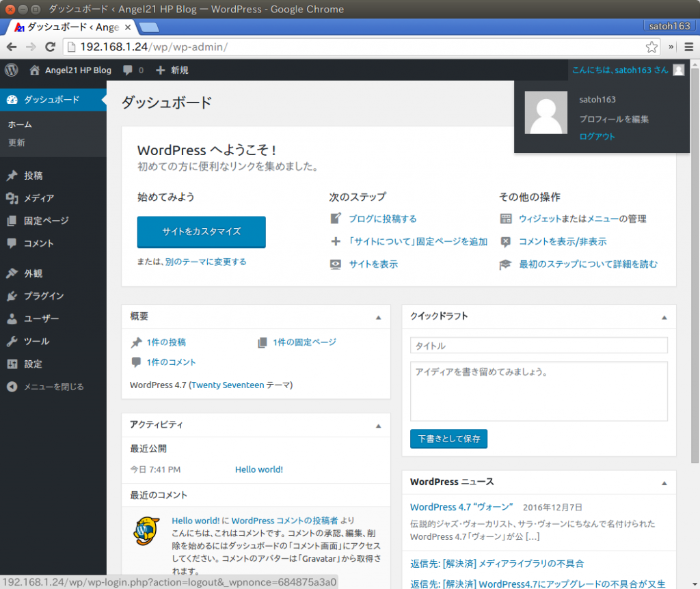Screen dimensions: 700x589
Task: Click the screen icon beside サイトを表示
Action: point(336,264)
